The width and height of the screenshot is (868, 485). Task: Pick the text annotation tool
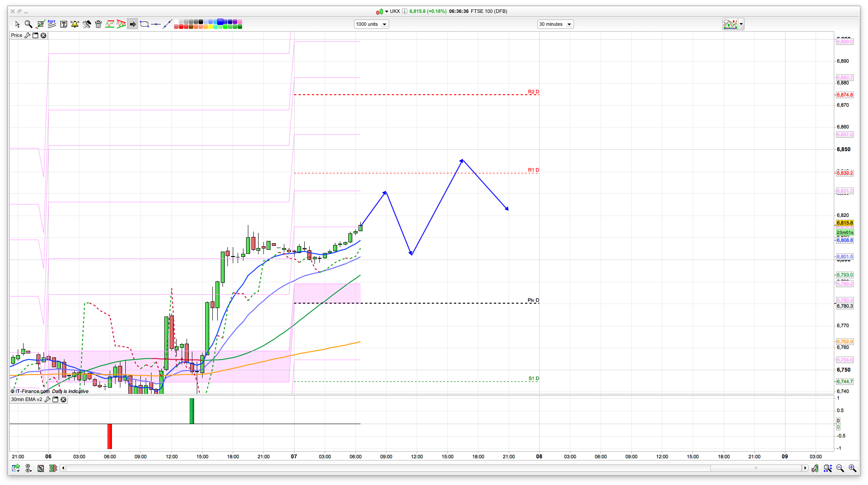pos(64,24)
